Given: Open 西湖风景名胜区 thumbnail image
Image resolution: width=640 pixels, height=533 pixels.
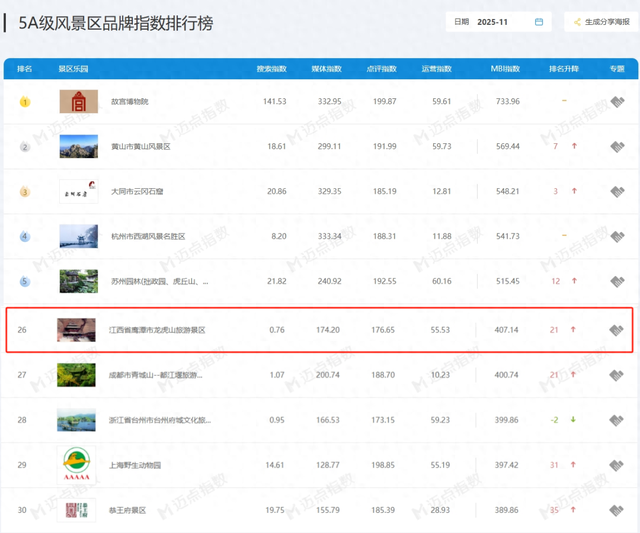Looking at the screenshot, I should pos(79,236).
